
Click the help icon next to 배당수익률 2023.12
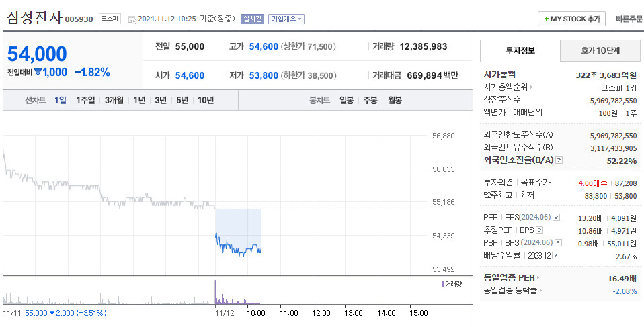click(x=555, y=256)
